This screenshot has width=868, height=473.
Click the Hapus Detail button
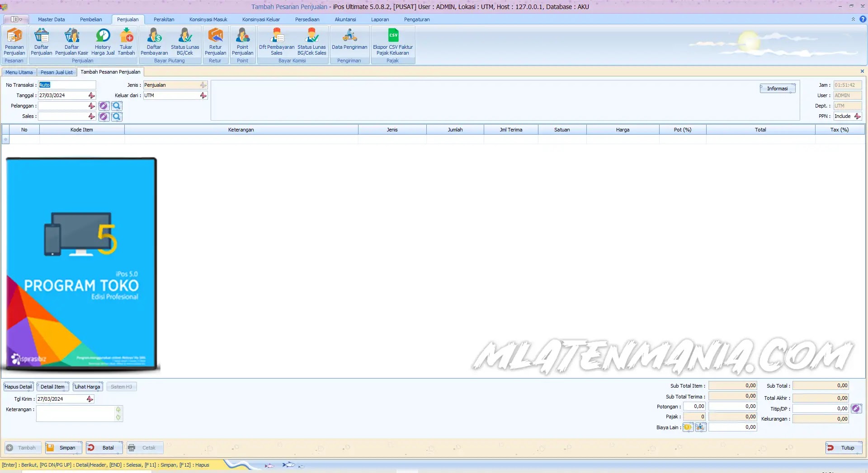pyautogui.click(x=18, y=387)
